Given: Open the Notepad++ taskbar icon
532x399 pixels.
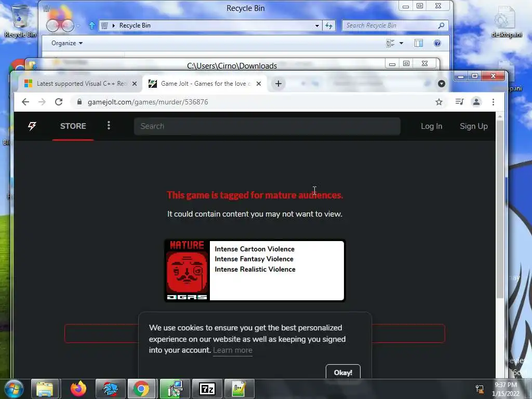Looking at the screenshot, I should pos(239,389).
